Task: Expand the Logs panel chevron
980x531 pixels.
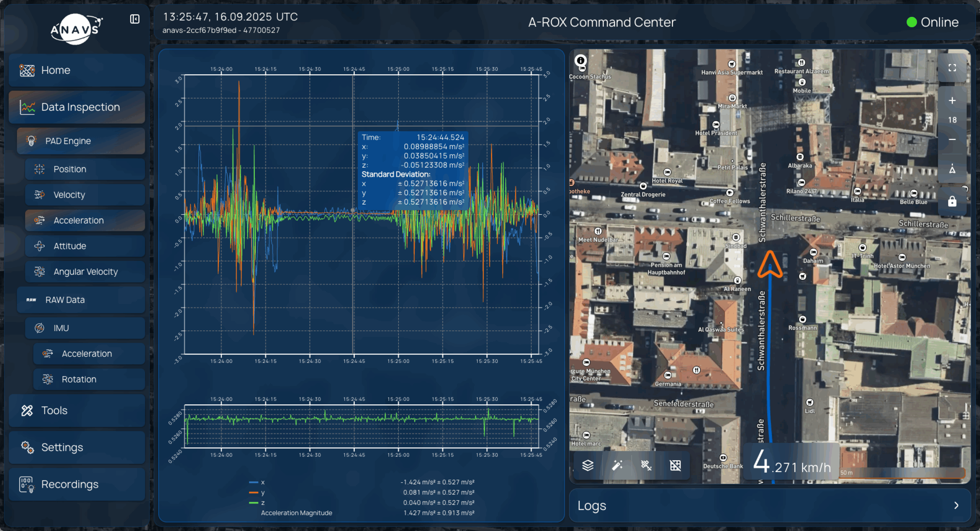Action: [956, 505]
